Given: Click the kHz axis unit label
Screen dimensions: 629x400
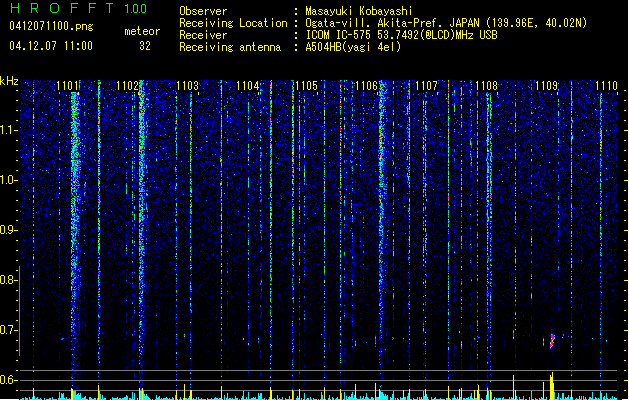Looking at the screenshot, I should tap(9, 81).
